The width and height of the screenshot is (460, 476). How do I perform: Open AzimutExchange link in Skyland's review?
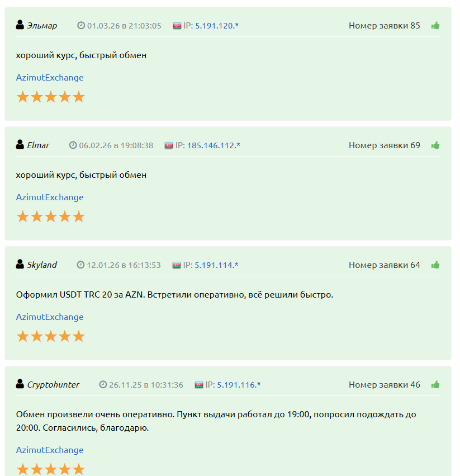(x=50, y=317)
